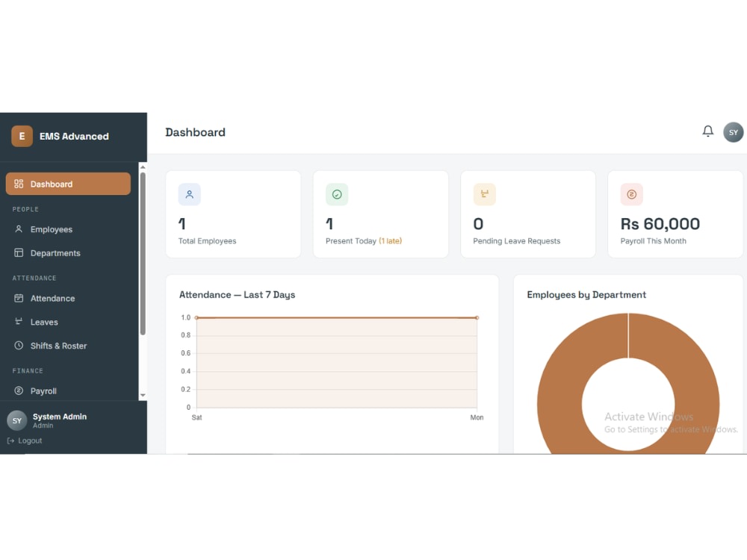Click the Rs 60,000 payroll value

[x=660, y=224]
